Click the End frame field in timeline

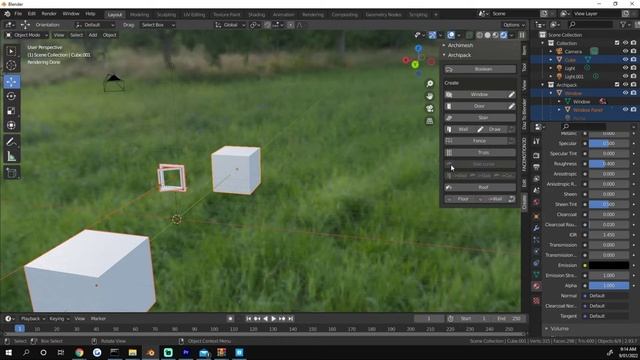click(510, 319)
